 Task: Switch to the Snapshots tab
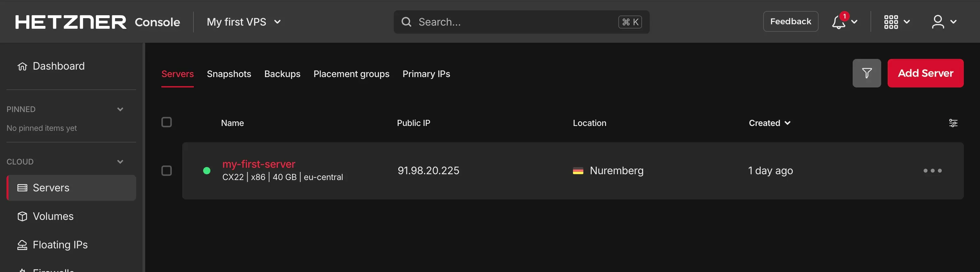tap(229, 74)
